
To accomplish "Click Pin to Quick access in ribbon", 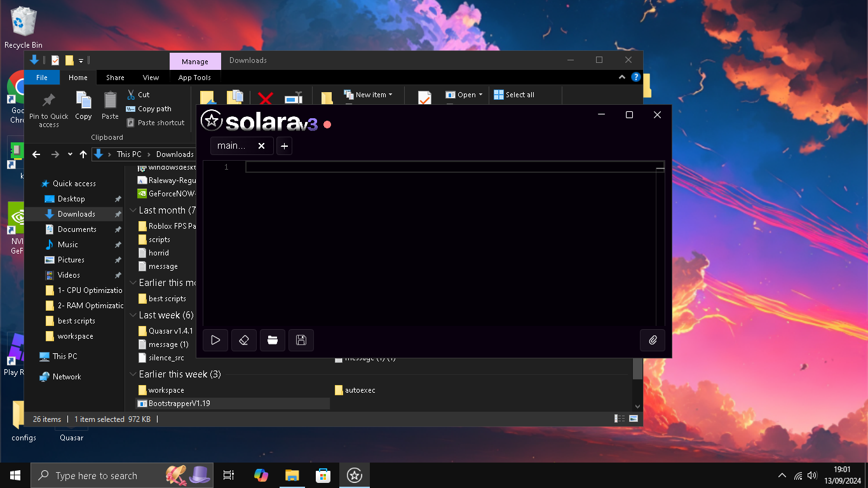I will pos(48,109).
